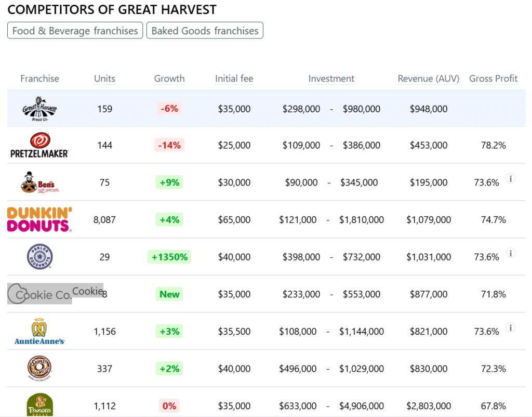Screen dimensions: 532x417
Task: Open the Pretzelmaker franchise logo
Action: [39, 145]
